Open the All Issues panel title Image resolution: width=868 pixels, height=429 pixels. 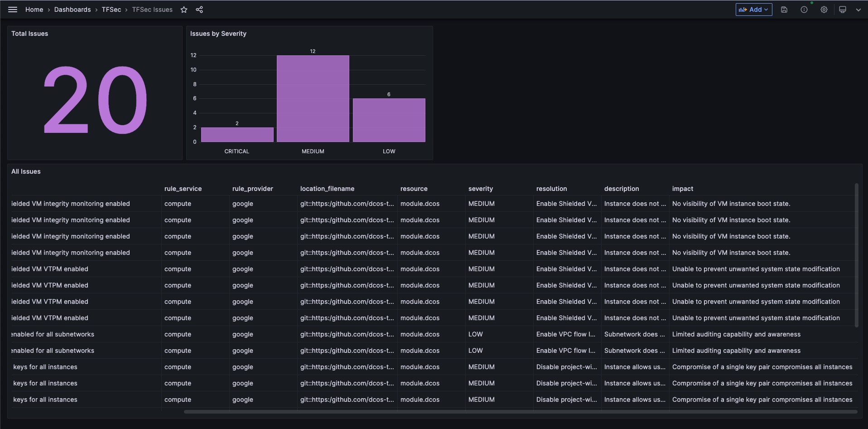click(x=26, y=171)
